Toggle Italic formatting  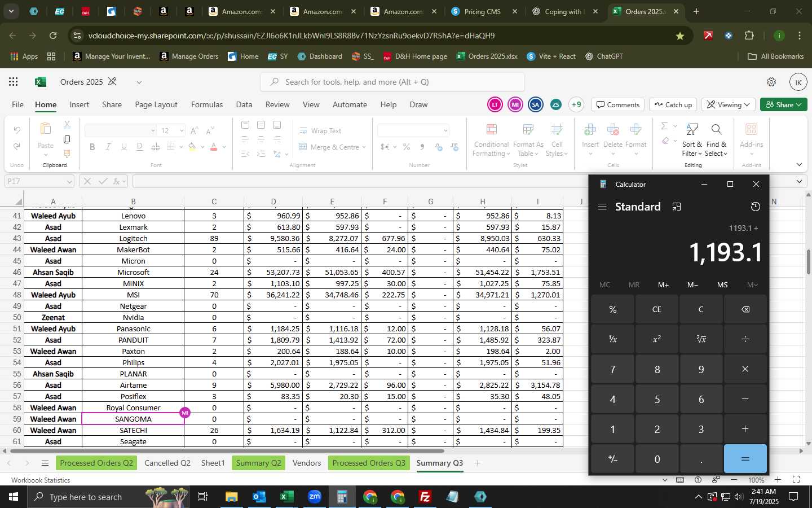108,147
